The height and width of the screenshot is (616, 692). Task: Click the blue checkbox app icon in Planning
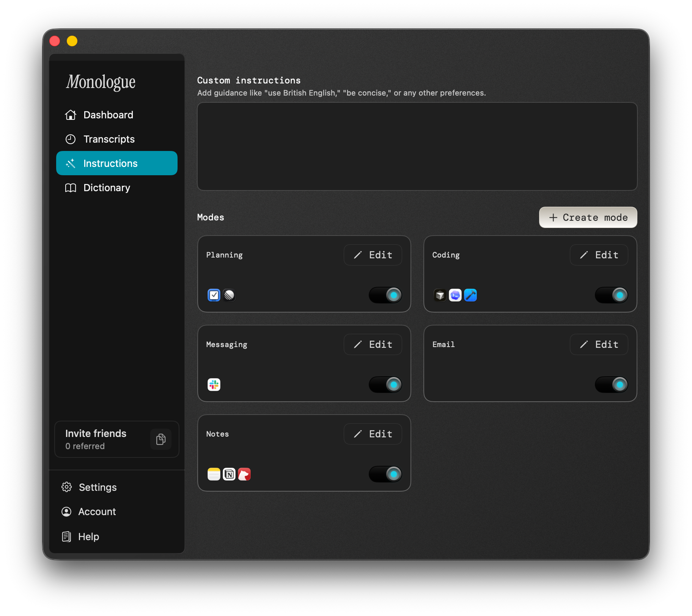[x=214, y=295]
